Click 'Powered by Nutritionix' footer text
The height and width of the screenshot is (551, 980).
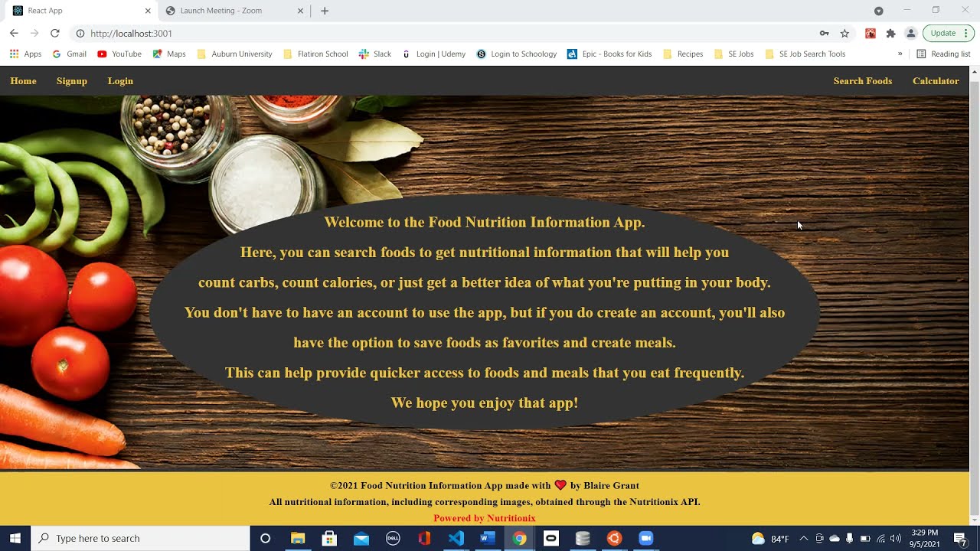tap(485, 518)
